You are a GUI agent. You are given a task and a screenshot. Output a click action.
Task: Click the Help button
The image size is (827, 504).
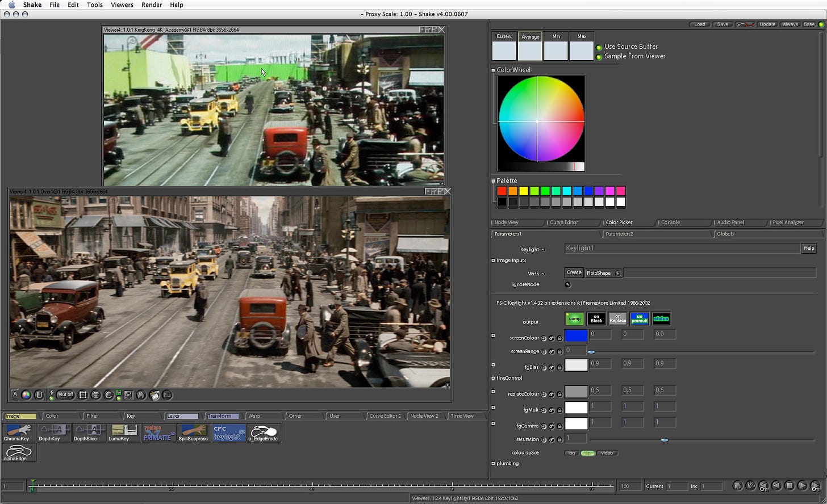[809, 249]
